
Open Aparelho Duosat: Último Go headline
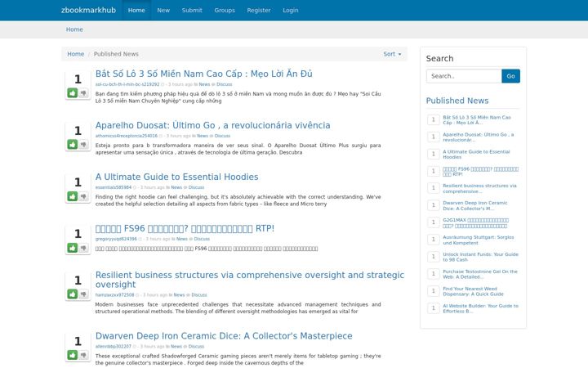212,125
